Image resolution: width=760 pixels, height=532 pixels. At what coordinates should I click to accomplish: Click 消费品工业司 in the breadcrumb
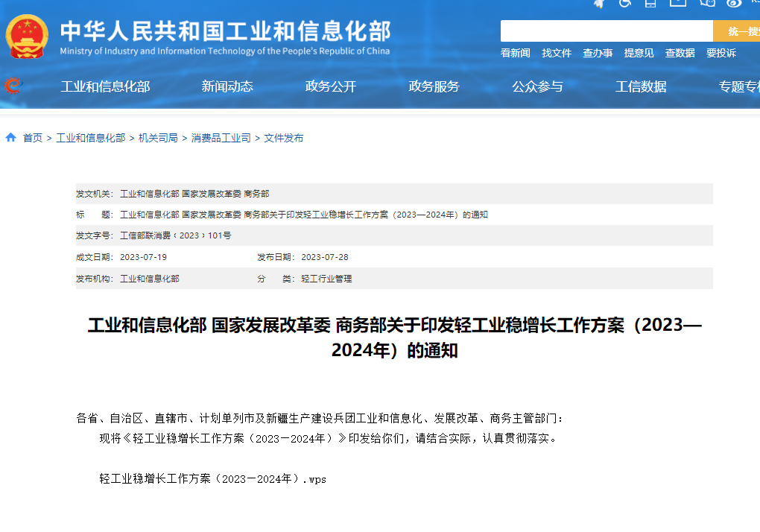tap(221, 138)
